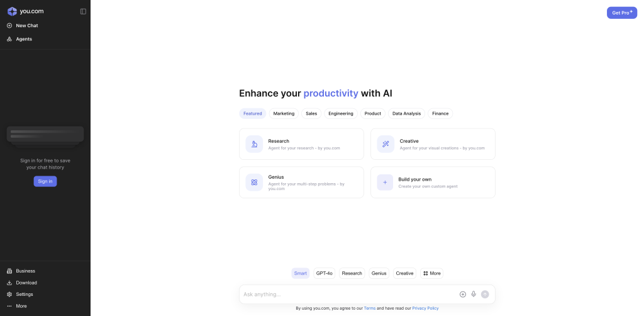Click the Build your own card title
Screen dimensions: 644x316
click(415, 179)
